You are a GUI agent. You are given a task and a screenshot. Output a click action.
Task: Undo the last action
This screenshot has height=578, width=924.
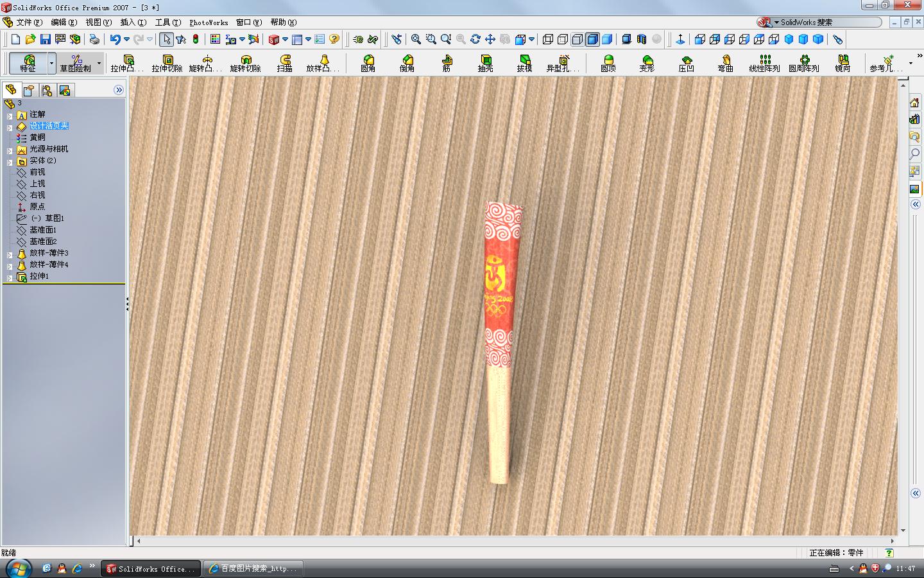(115, 39)
